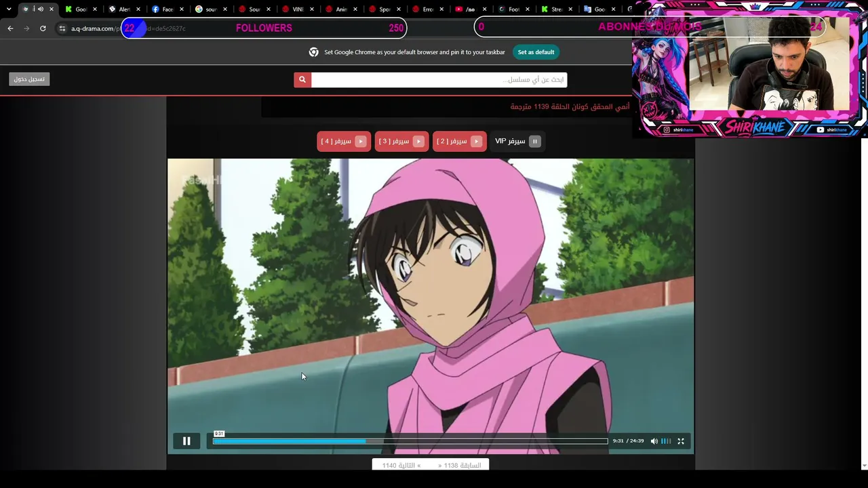
Task: Go back using the browser back arrow
Action: 10,28
